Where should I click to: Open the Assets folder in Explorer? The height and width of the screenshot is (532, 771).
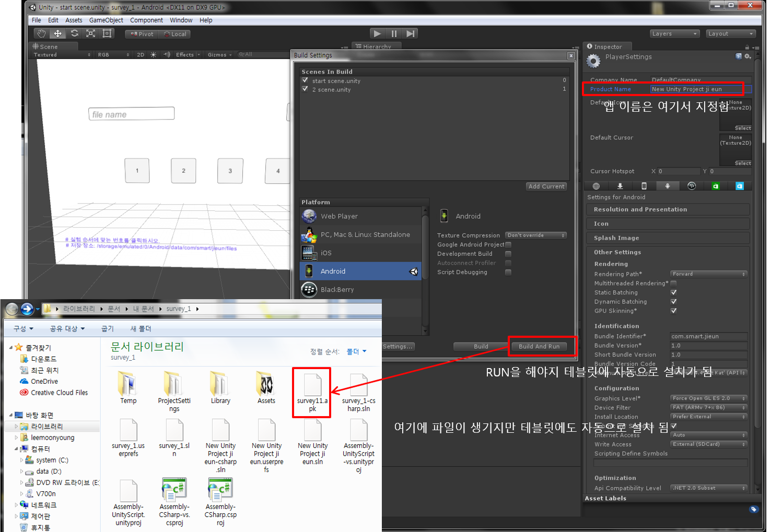point(266,388)
